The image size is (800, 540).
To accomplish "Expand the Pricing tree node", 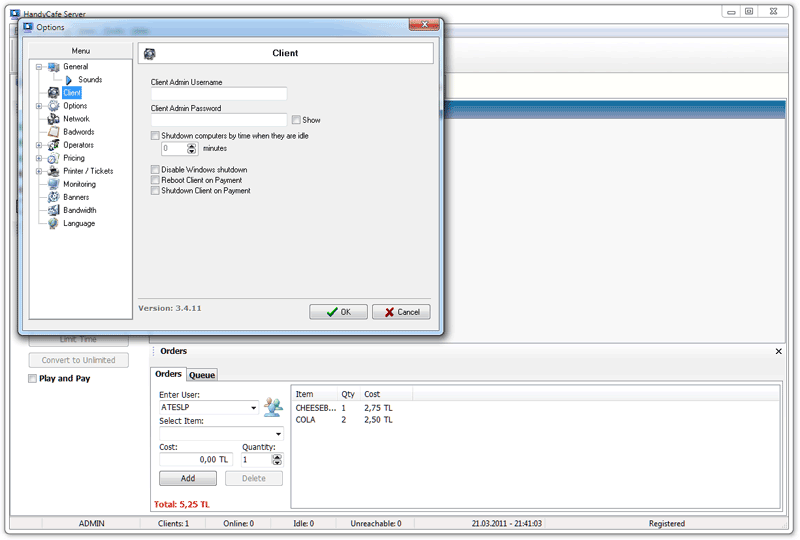I will 39,158.
